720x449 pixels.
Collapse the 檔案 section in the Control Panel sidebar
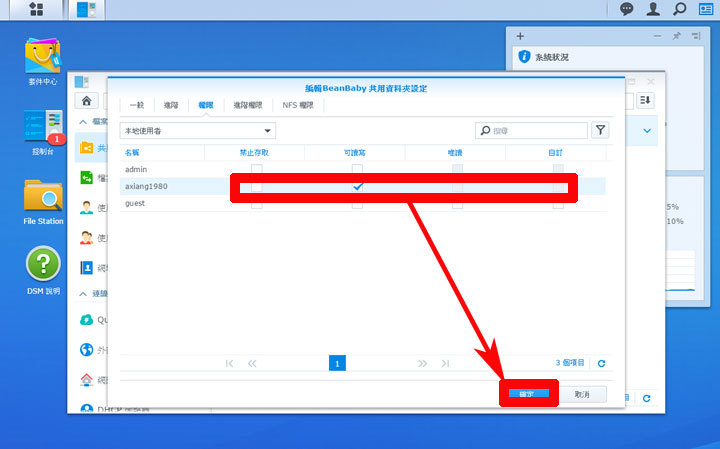click(83, 122)
